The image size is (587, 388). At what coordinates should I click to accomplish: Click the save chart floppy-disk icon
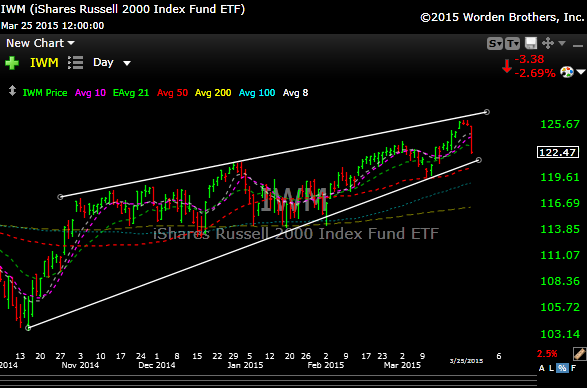click(x=531, y=43)
